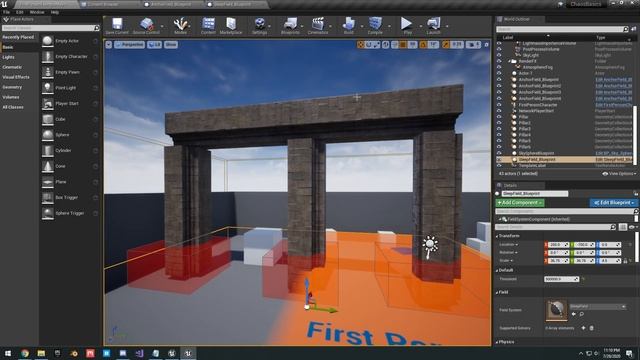
Task: Click Browse to asset magnifier under Field System
Action: [581, 314]
